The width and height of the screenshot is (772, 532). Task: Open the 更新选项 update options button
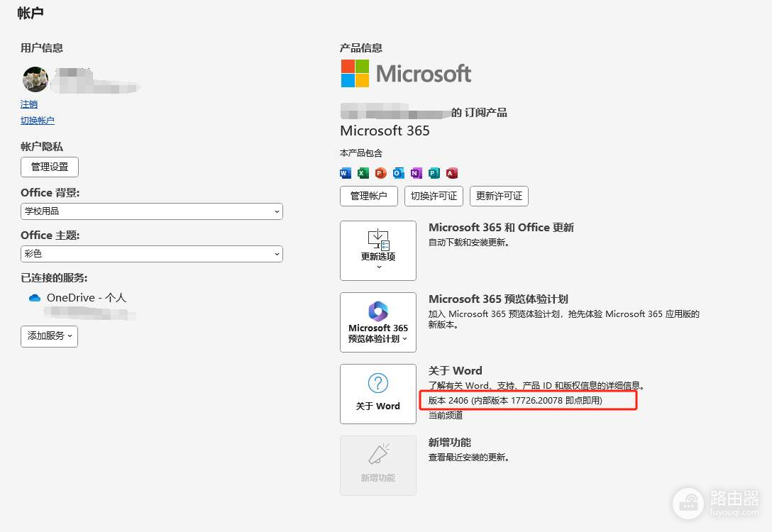point(378,250)
